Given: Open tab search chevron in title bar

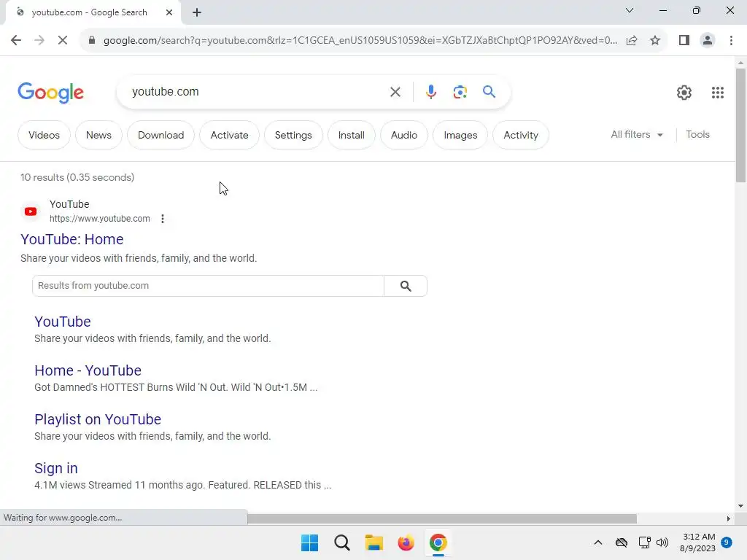Looking at the screenshot, I should [x=630, y=10].
